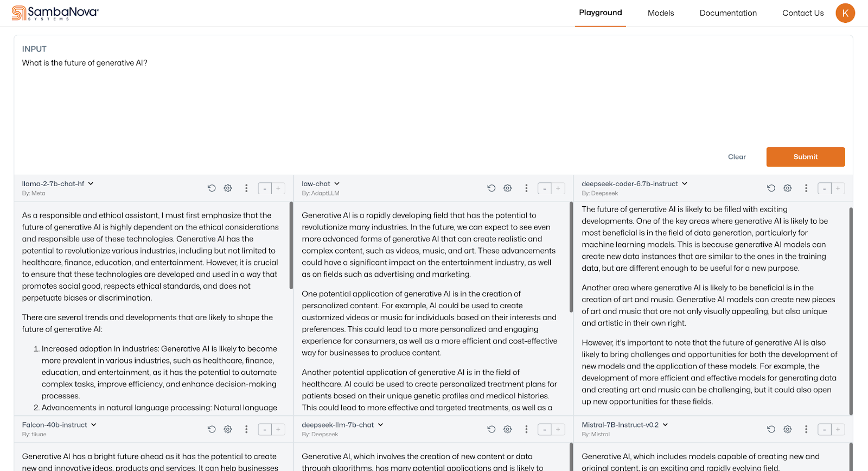The height and width of the screenshot is (471, 868).
Task: Open settings gear for law-chat
Action: click(508, 188)
